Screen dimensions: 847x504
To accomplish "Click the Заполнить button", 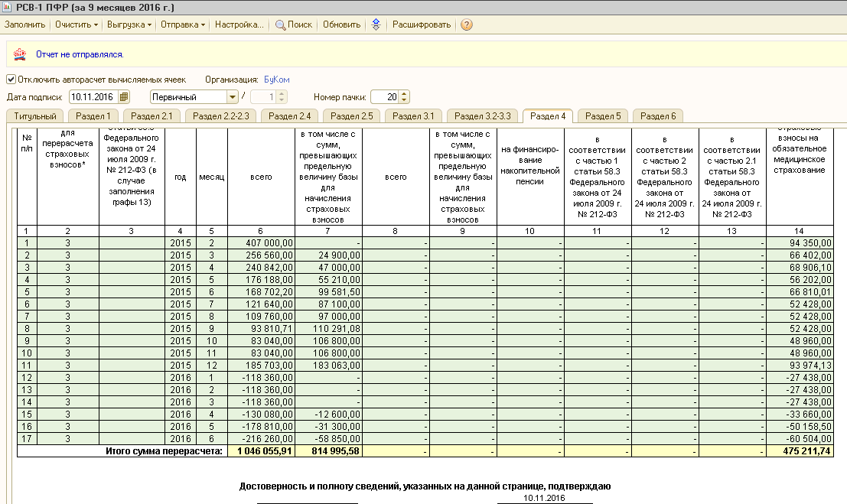I will [24, 24].
